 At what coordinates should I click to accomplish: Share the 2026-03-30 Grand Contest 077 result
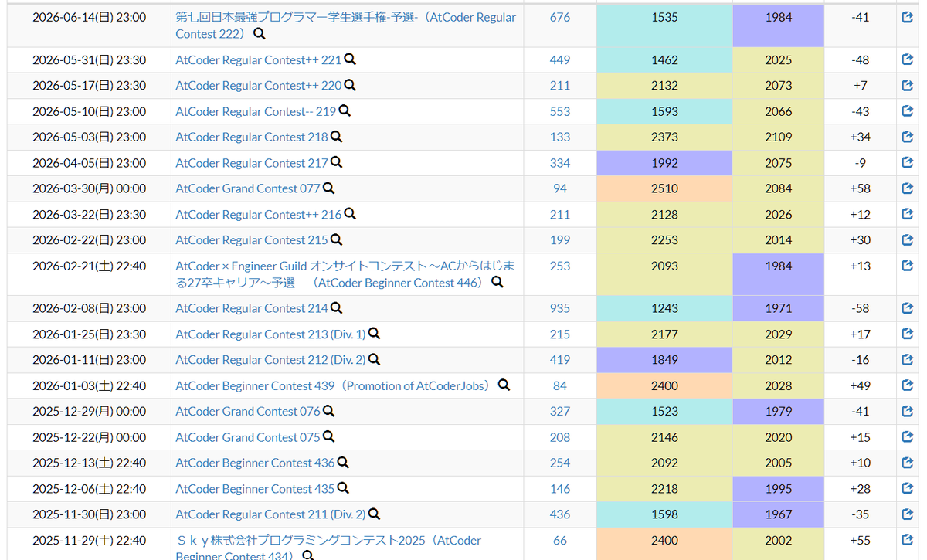[x=908, y=188]
